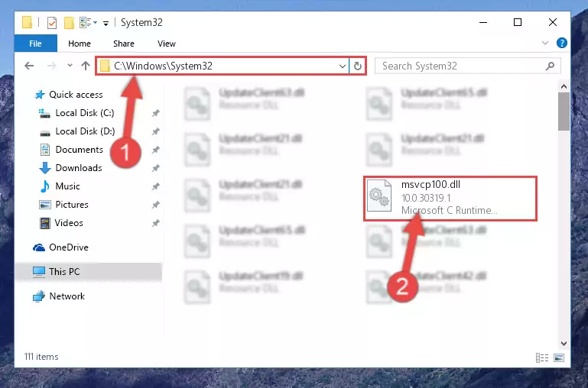Open the File menu tab
The image size is (588, 388).
pos(36,44)
